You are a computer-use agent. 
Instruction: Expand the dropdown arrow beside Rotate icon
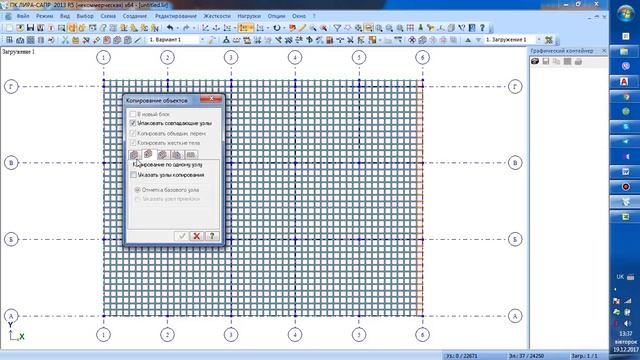(284, 28)
